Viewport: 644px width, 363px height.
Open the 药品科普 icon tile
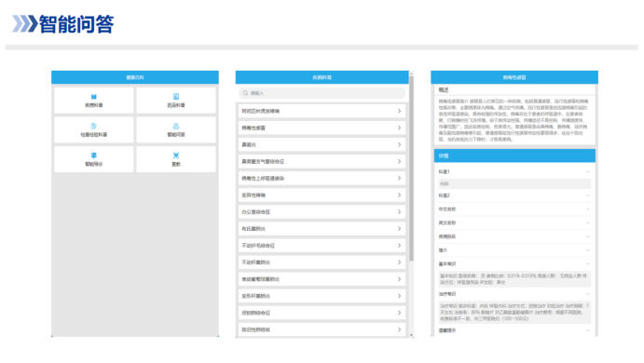coord(176,101)
